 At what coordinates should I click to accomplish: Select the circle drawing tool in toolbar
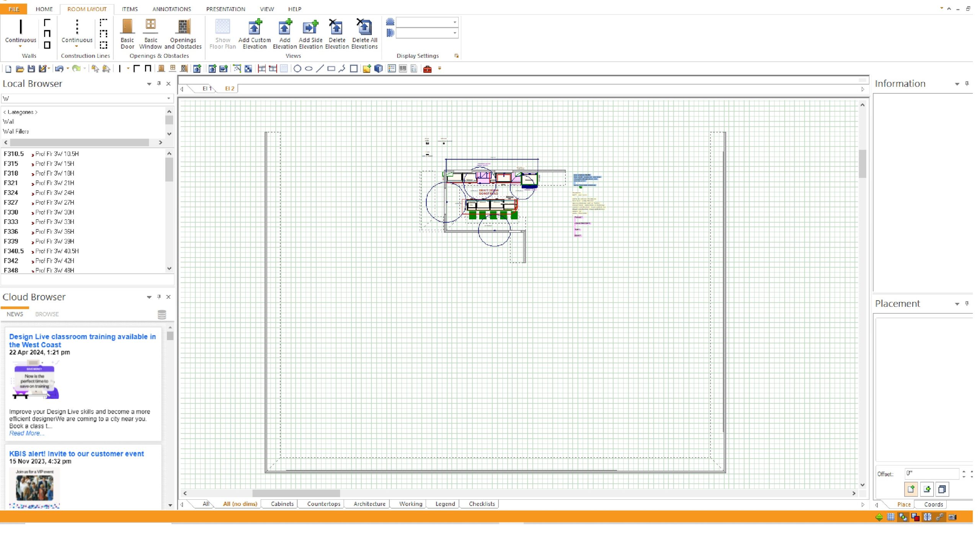click(297, 69)
